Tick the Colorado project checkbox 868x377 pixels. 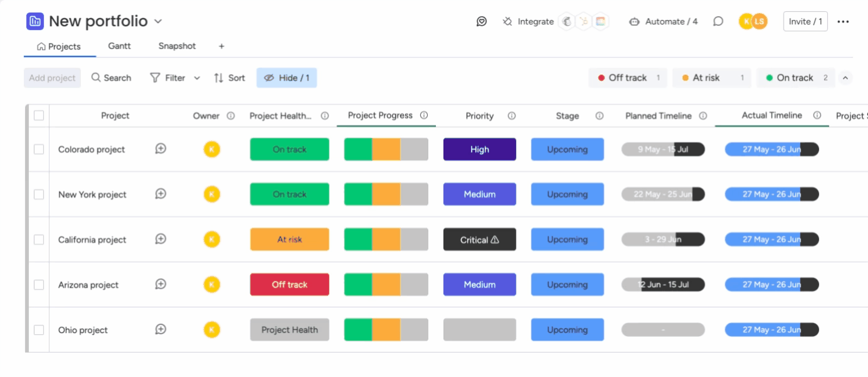coord(39,149)
